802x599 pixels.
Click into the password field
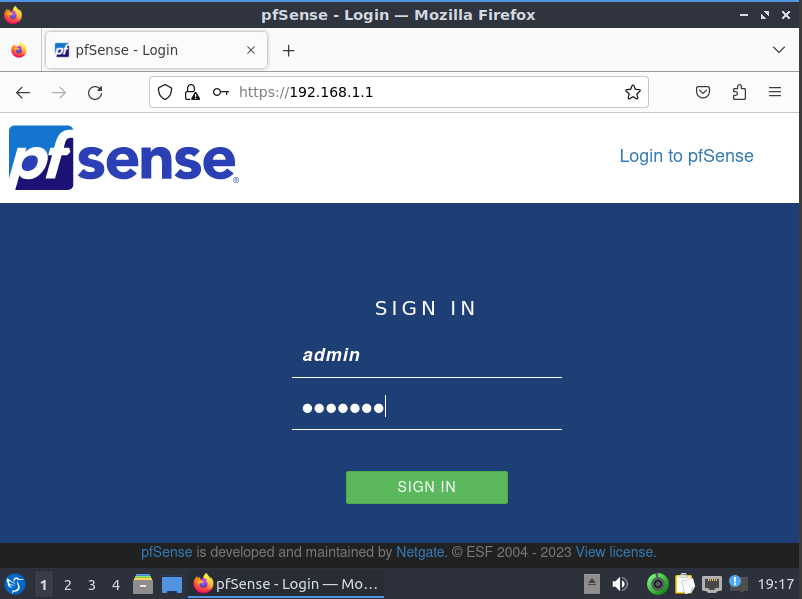pyautogui.click(x=427, y=408)
